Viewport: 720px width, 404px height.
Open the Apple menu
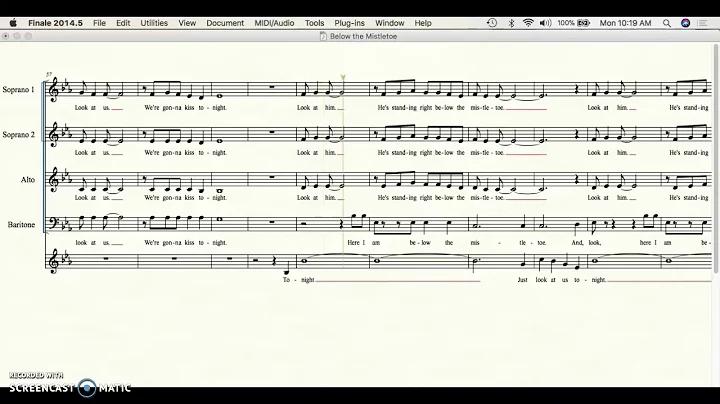(x=13, y=23)
